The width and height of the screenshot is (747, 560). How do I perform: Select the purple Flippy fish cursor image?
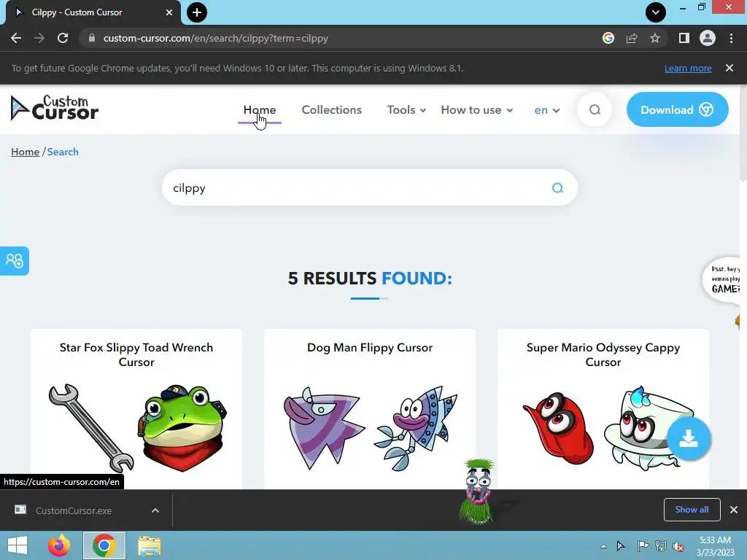(323, 427)
